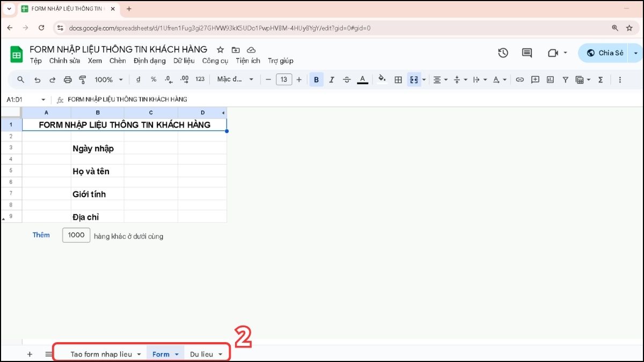Click the print icon in toolbar

68,79
